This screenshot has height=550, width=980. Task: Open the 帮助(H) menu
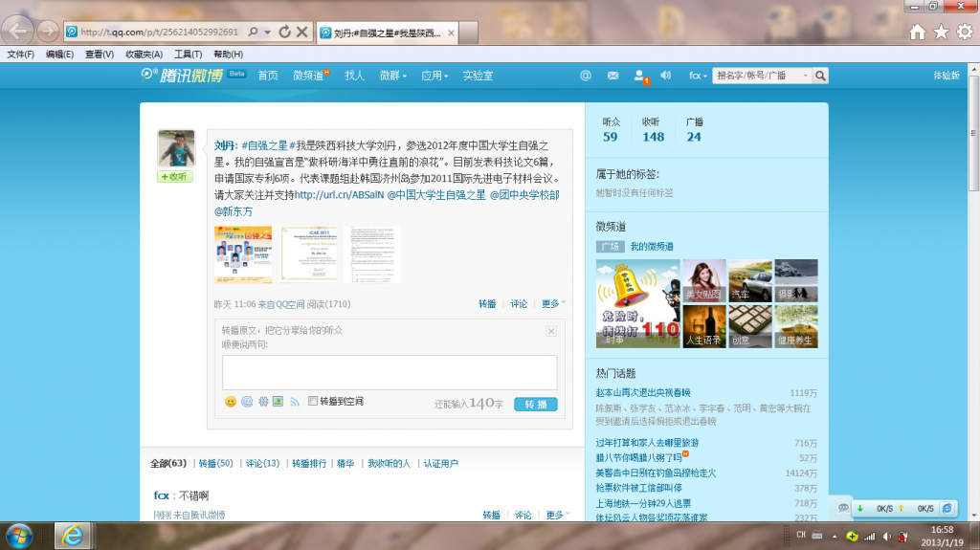click(x=228, y=55)
